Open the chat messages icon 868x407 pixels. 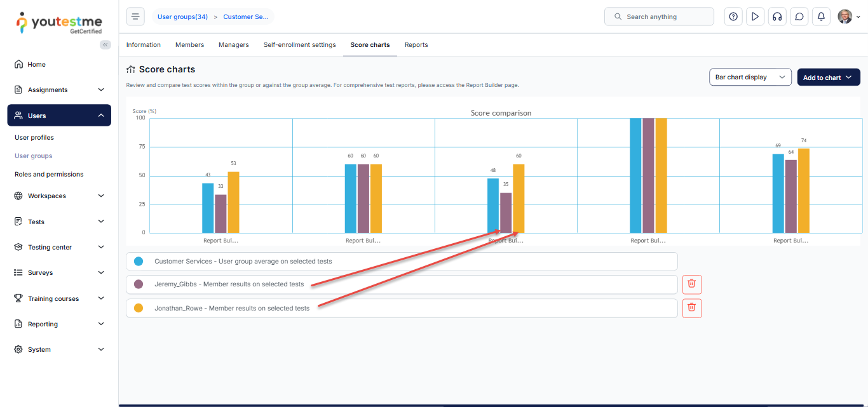tap(799, 17)
